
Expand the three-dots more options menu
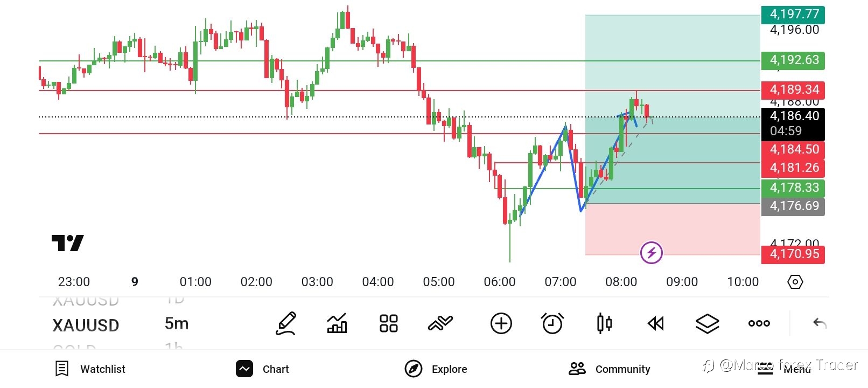point(759,323)
